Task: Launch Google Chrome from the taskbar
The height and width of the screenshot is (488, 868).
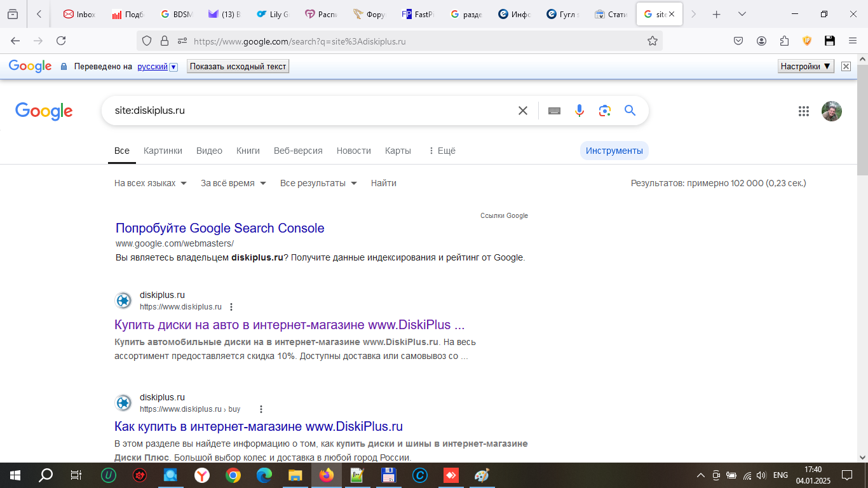Action: click(x=233, y=475)
